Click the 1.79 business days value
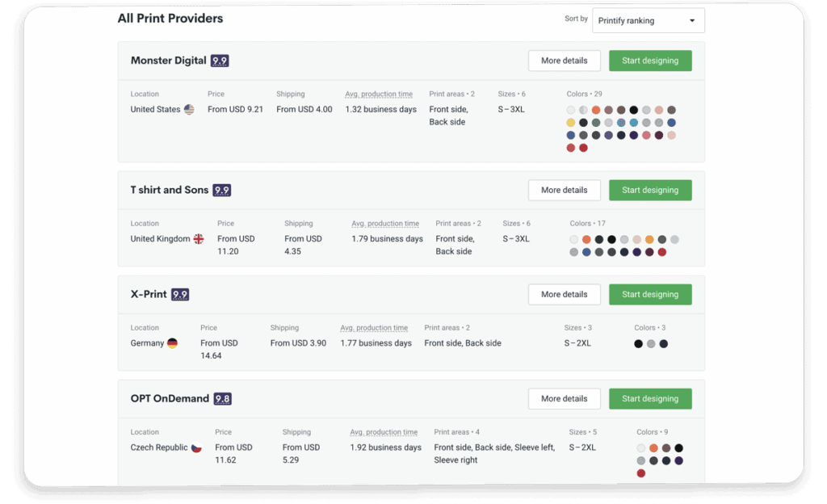827x504 pixels. [x=387, y=239]
